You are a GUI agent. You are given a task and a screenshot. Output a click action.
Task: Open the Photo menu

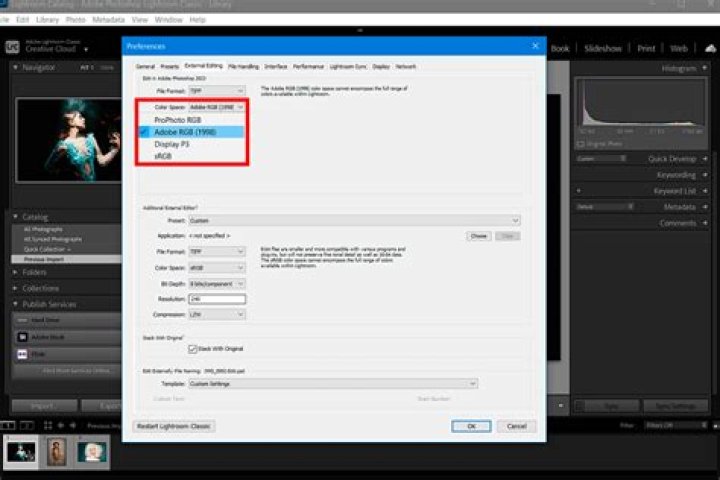tap(75, 20)
